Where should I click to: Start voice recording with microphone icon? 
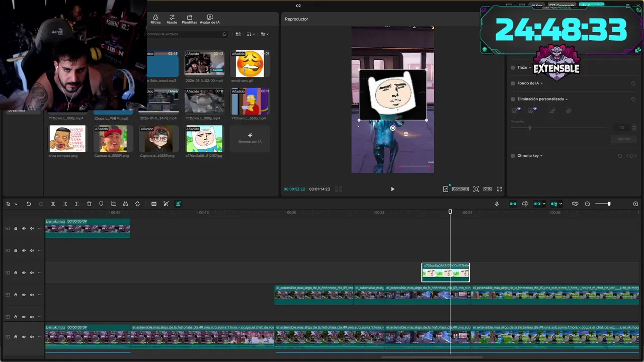pos(497,204)
